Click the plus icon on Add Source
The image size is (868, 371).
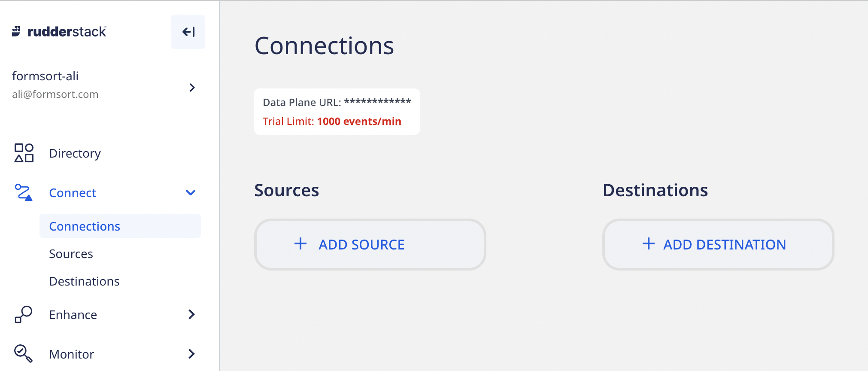point(300,244)
